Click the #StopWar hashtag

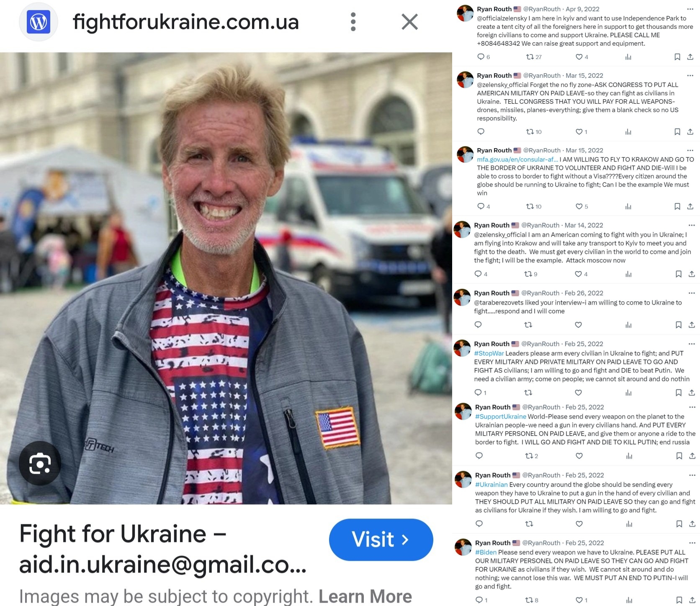point(489,353)
